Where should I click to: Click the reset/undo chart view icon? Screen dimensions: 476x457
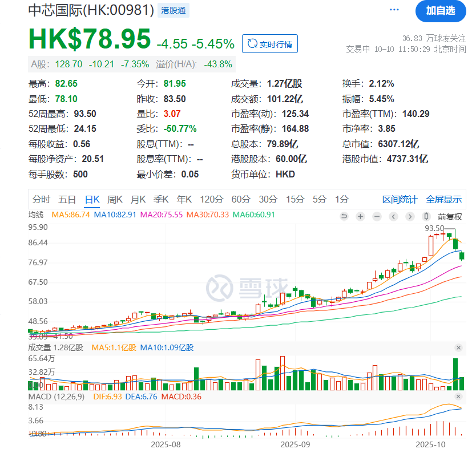(x=344, y=216)
